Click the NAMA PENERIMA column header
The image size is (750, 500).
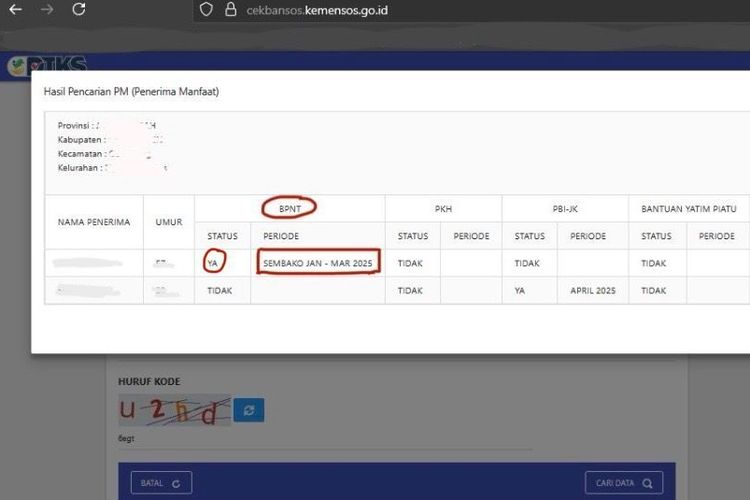coord(94,222)
